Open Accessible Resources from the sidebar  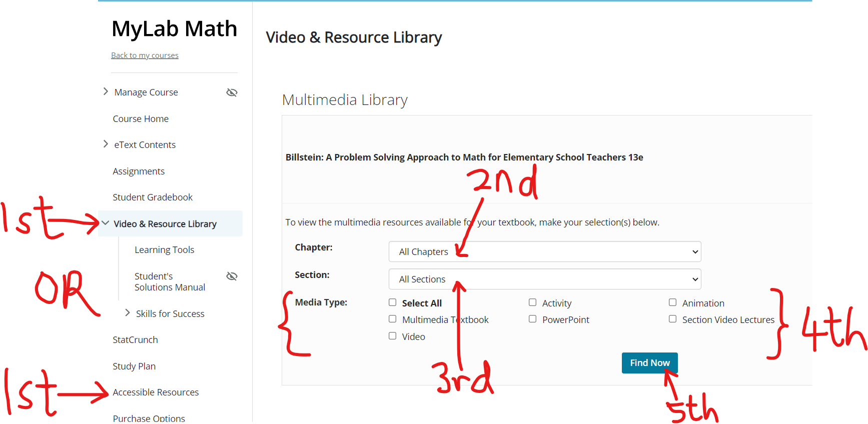pos(156,392)
